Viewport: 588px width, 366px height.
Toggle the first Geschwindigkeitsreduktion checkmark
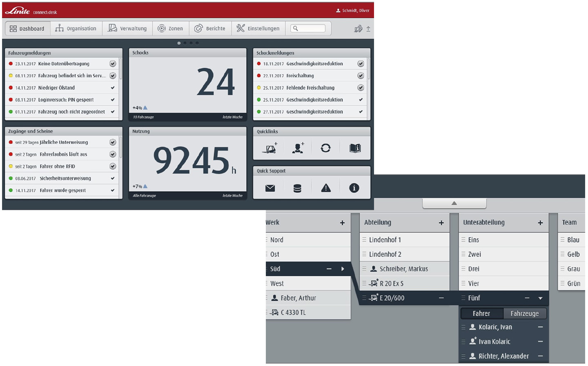click(x=361, y=64)
